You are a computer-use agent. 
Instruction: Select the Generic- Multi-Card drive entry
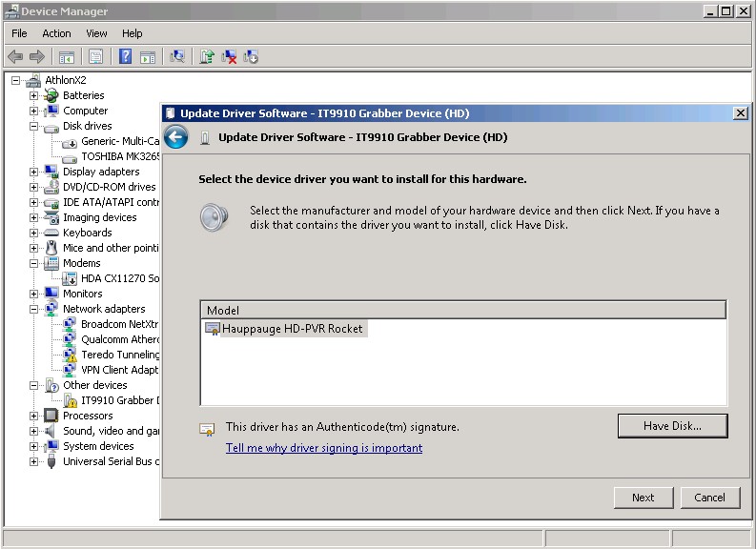pos(120,141)
